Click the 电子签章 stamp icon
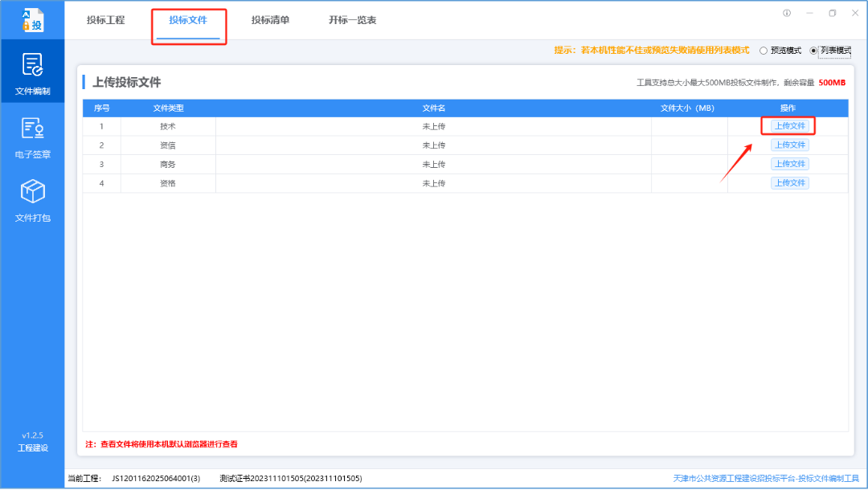 [x=32, y=129]
